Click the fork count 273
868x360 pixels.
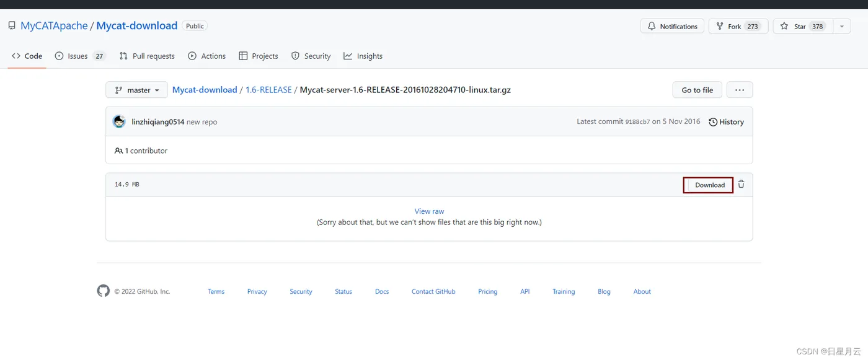tap(753, 26)
